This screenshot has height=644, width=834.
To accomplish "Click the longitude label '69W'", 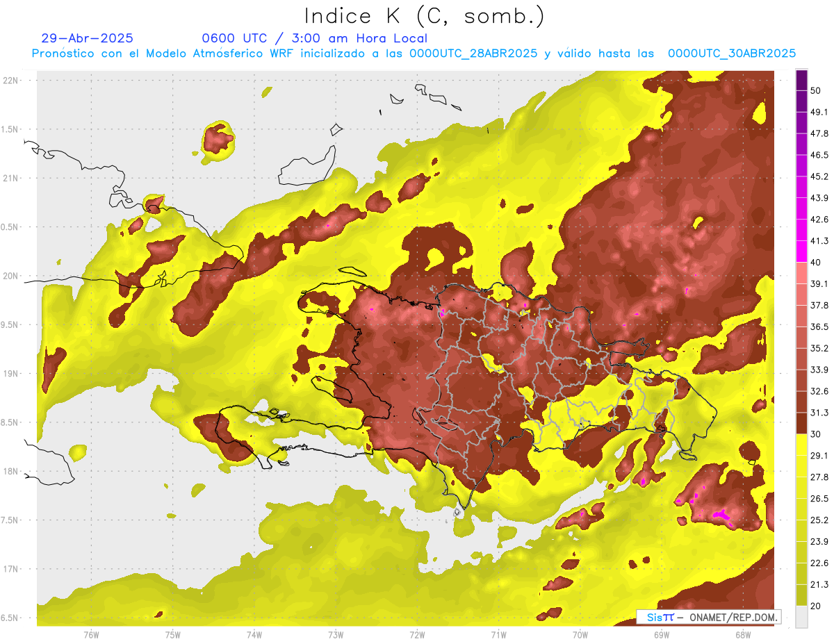I will (662, 634).
